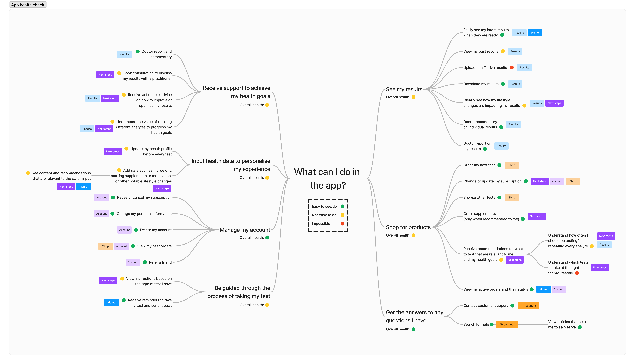Click the red "Impossible" legend dot

[342, 223]
